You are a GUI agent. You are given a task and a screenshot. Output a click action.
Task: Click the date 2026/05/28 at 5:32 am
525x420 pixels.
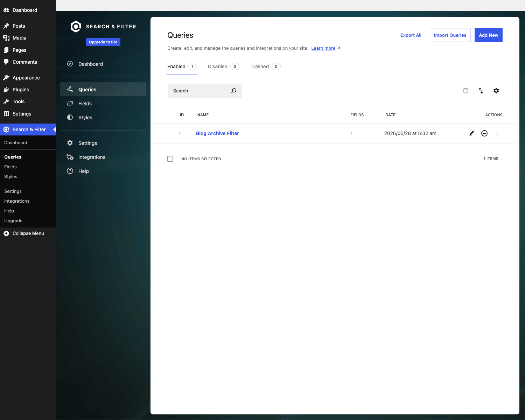[x=410, y=133]
